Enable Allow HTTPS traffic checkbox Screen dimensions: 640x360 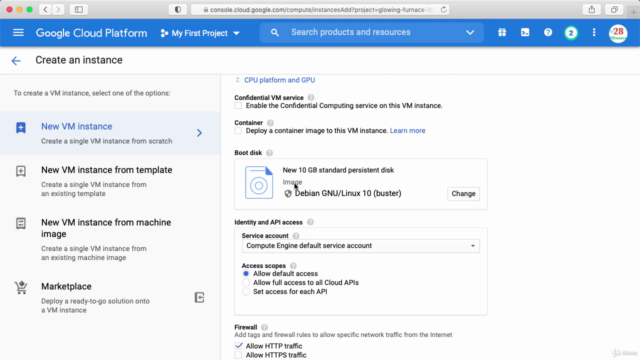click(238, 355)
